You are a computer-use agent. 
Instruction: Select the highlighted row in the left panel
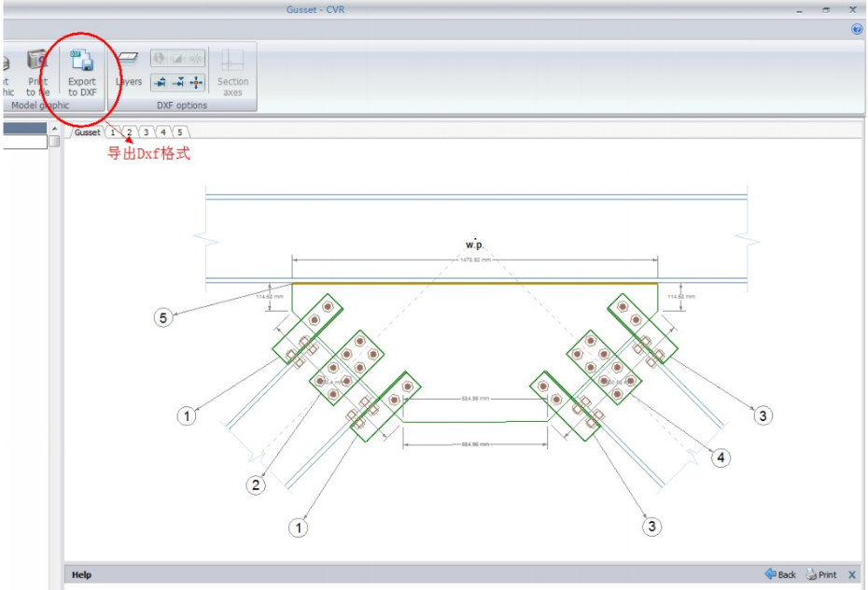point(24,128)
